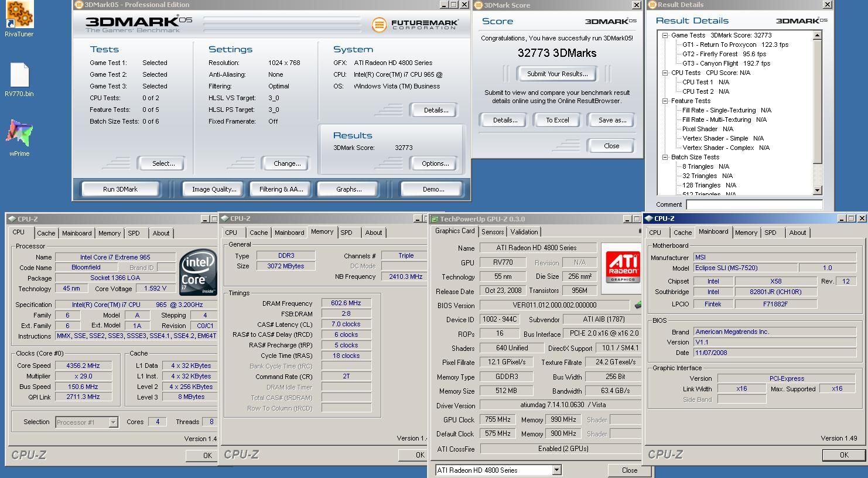Click Details in 3DMark Score window
Image resolution: width=868 pixels, height=478 pixels.
click(505, 120)
